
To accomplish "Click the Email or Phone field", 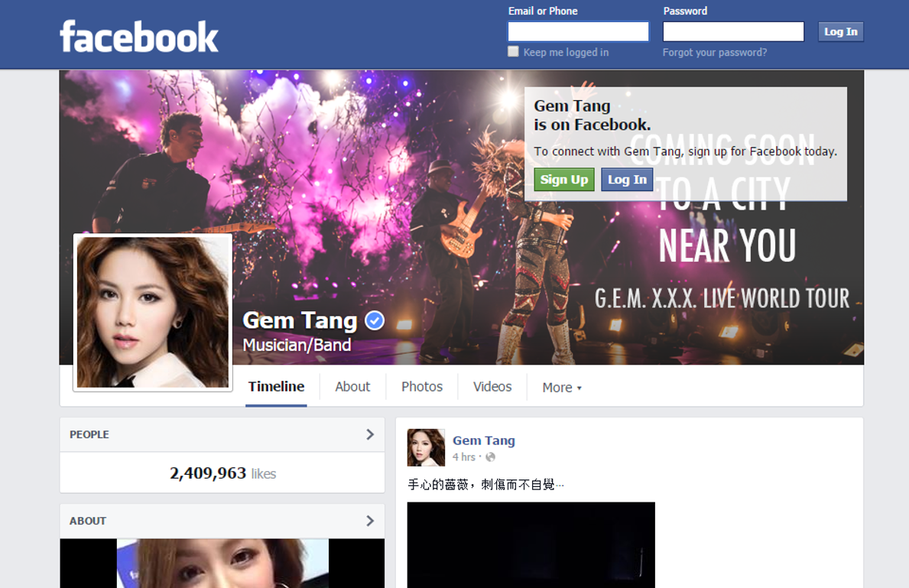I will (578, 31).
